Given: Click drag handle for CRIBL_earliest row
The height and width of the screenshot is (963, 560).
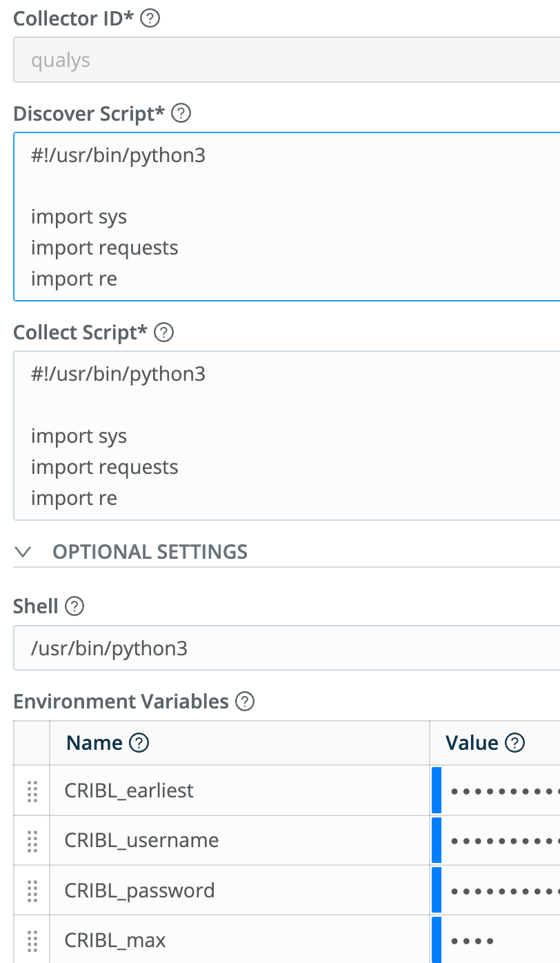Looking at the screenshot, I should pos(32,791).
